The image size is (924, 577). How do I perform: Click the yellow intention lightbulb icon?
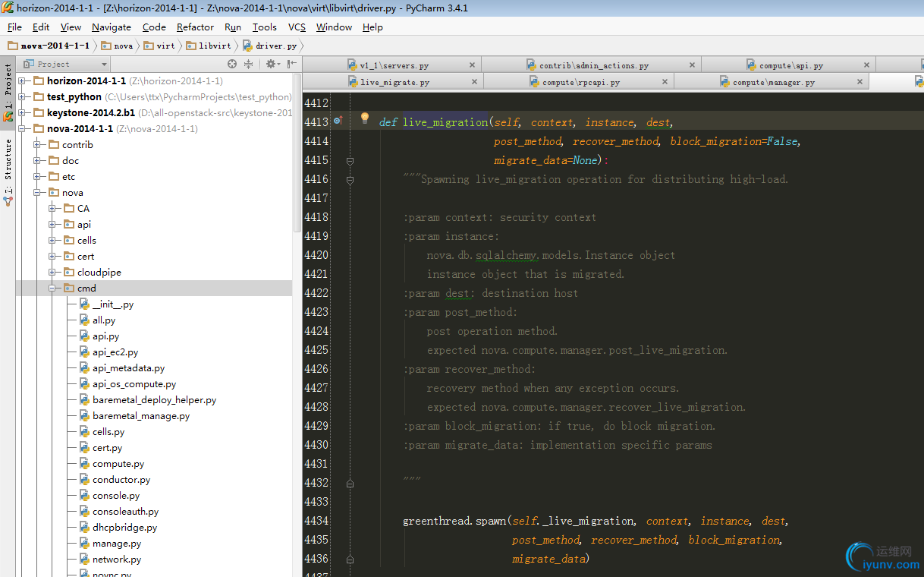(x=364, y=118)
